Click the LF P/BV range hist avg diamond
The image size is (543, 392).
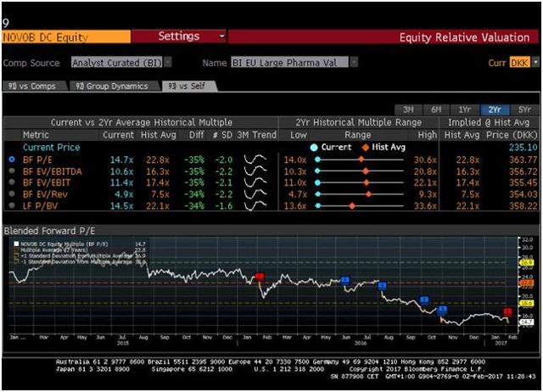(352, 205)
